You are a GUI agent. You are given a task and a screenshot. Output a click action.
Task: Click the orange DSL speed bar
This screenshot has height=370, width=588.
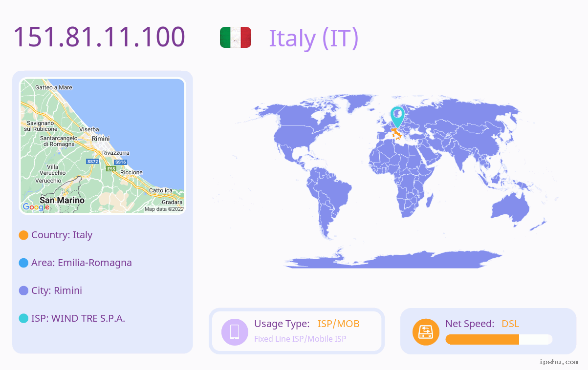[482, 339]
